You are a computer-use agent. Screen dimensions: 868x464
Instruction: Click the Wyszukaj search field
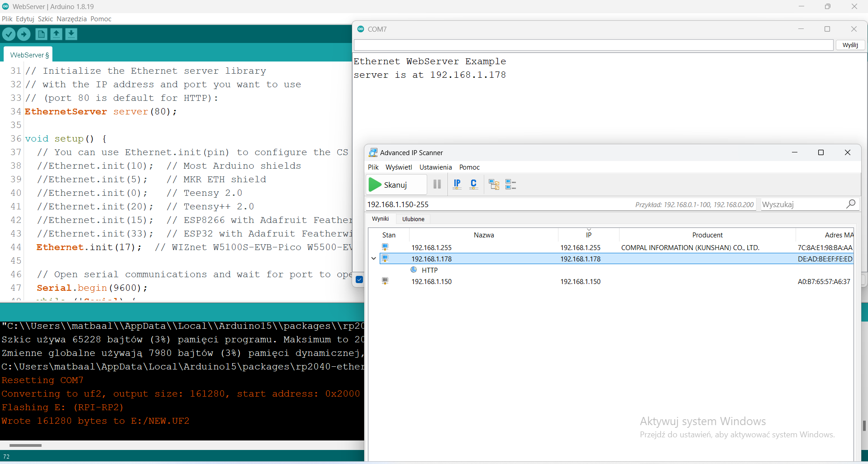click(803, 204)
